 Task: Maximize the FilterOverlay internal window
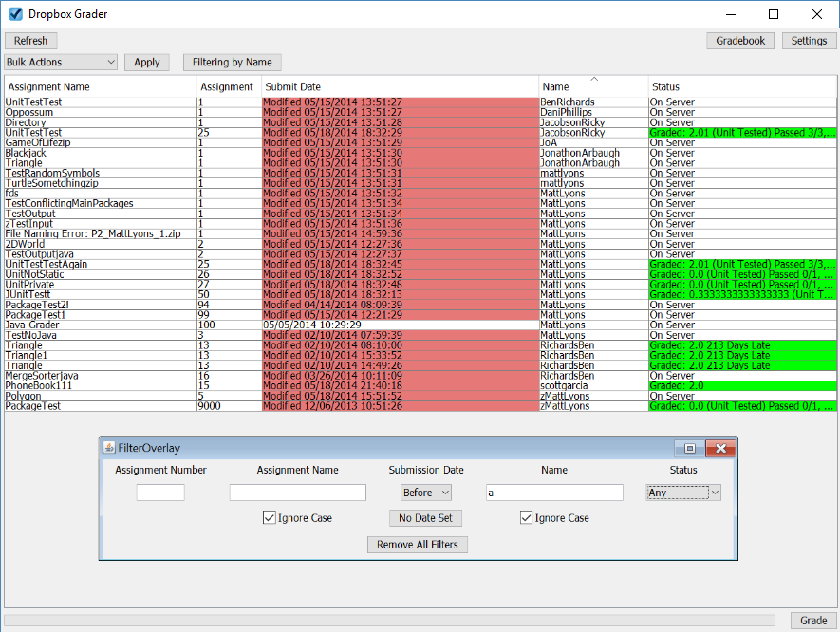(x=690, y=448)
